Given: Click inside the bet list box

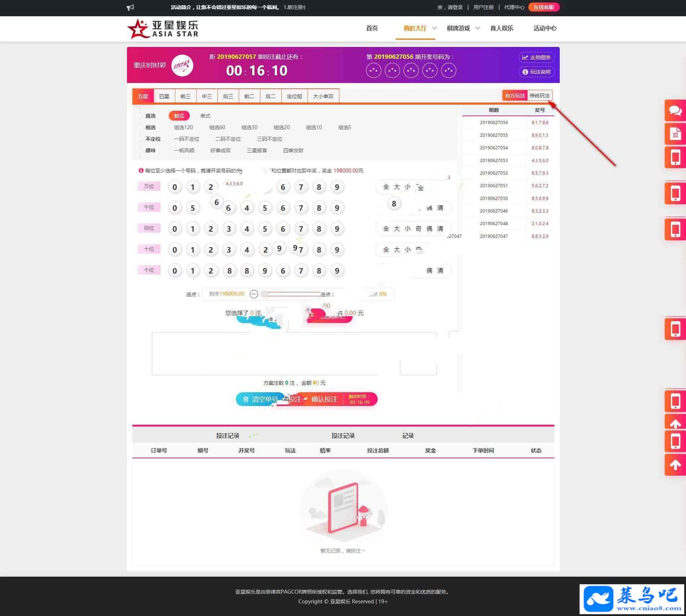Looking at the screenshot, I should [x=294, y=354].
